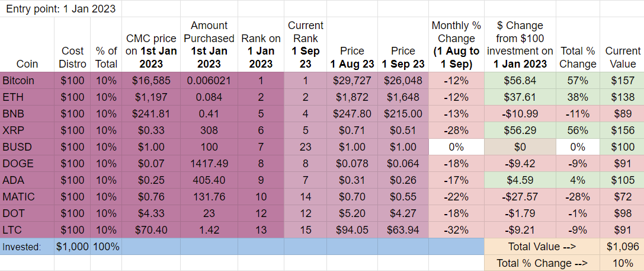Click the $56.29 XRP dollar change cell
Screen dimensions: 644x271
[x=520, y=130]
